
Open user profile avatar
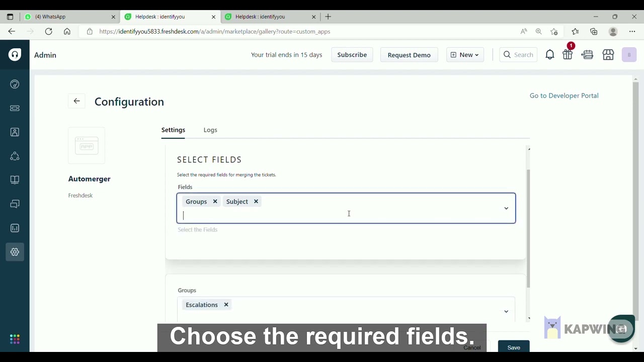629,55
